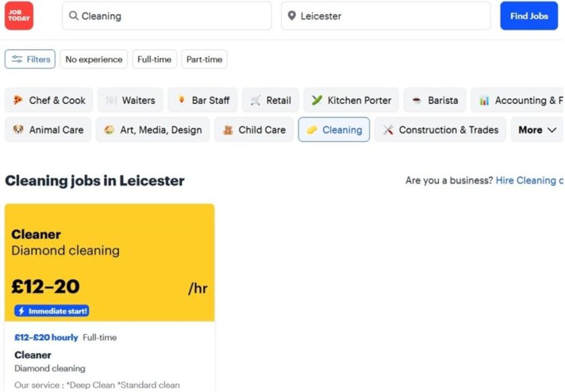Viewport: 565px width, 392px height.
Task: Click the search magnifier icon
Action: pos(73,15)
